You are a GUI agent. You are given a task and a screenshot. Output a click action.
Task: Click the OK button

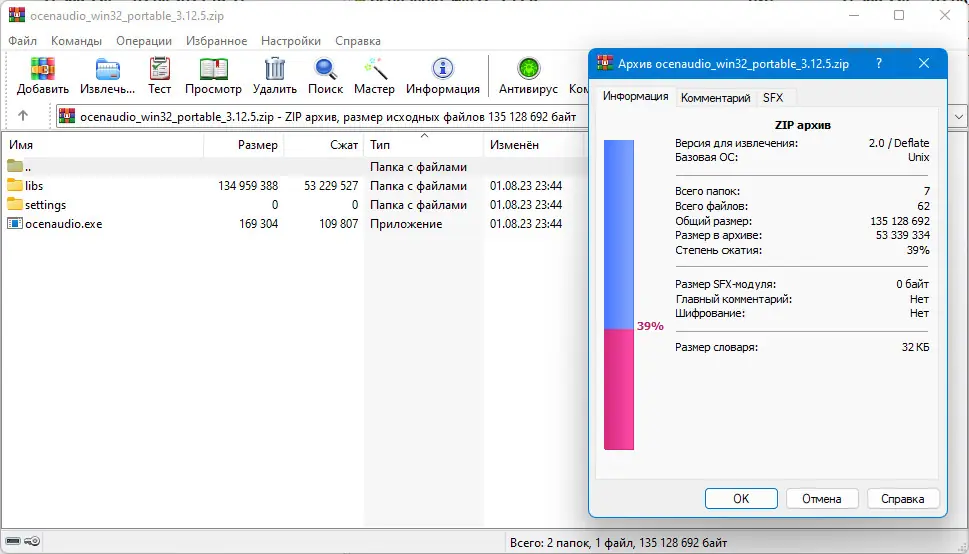tap(741, 498)
